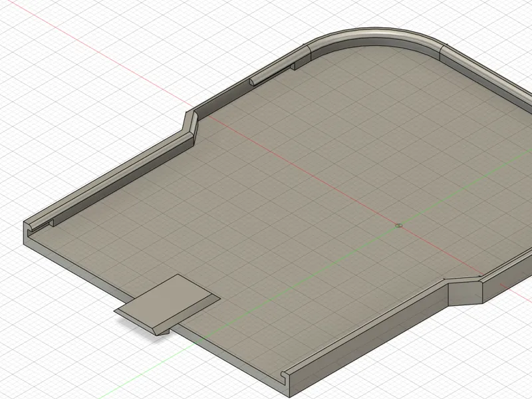Select the rectangular tab protruding from the tray
This screenshot has height=399, width=532.
click(x=167, y=305)
